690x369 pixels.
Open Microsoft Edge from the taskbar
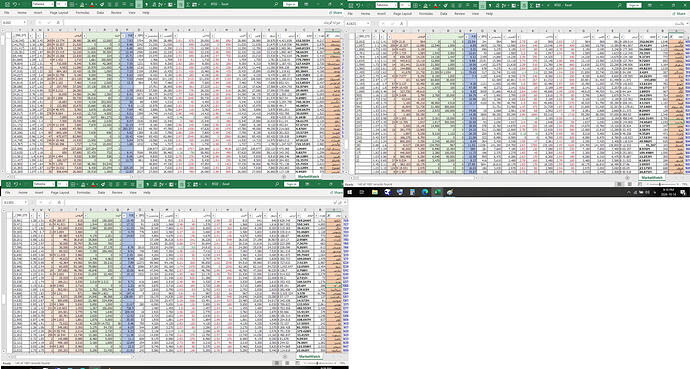point(425,192)
